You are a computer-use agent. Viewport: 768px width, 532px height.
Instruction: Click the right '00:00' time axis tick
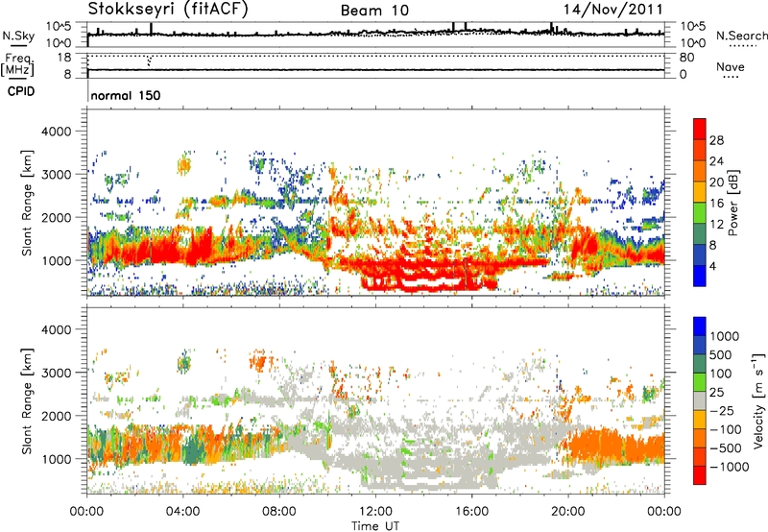(664, 512)
